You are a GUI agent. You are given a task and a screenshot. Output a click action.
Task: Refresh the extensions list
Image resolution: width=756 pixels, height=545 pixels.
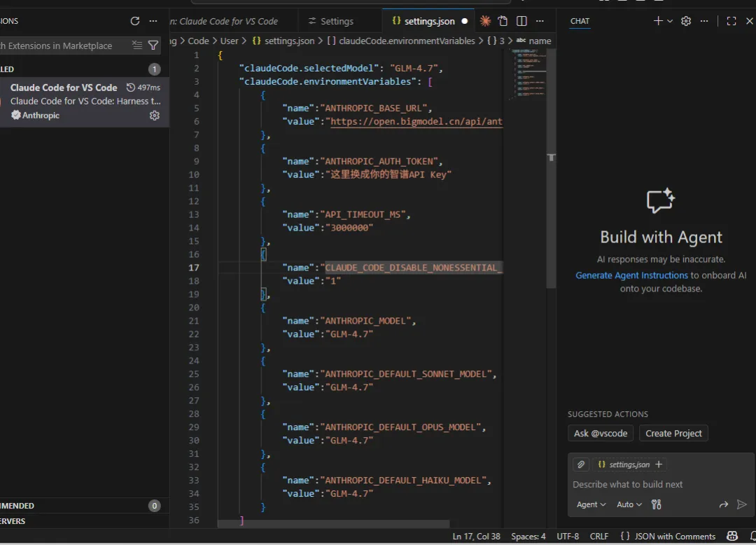[x=135, y=21]
